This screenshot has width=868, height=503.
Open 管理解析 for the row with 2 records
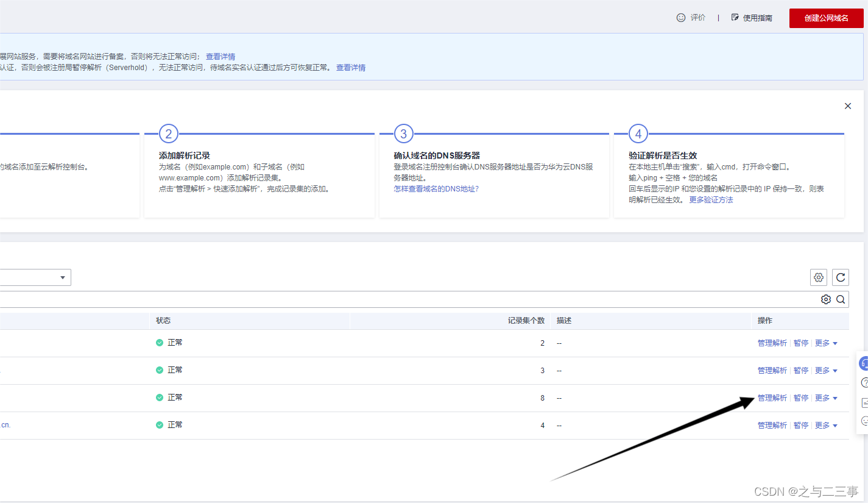pyautogui.click(x=772, y=343)
